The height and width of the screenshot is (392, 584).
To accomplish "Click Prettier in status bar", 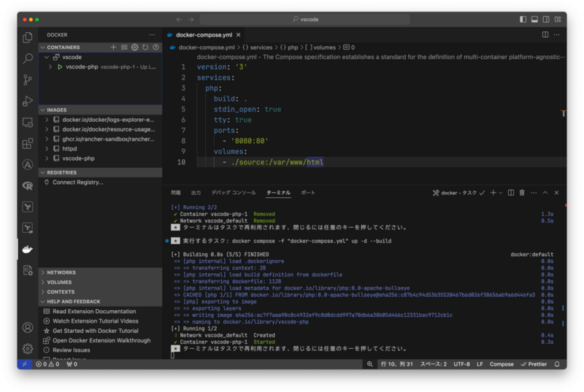I will click(x=534, y=364).
